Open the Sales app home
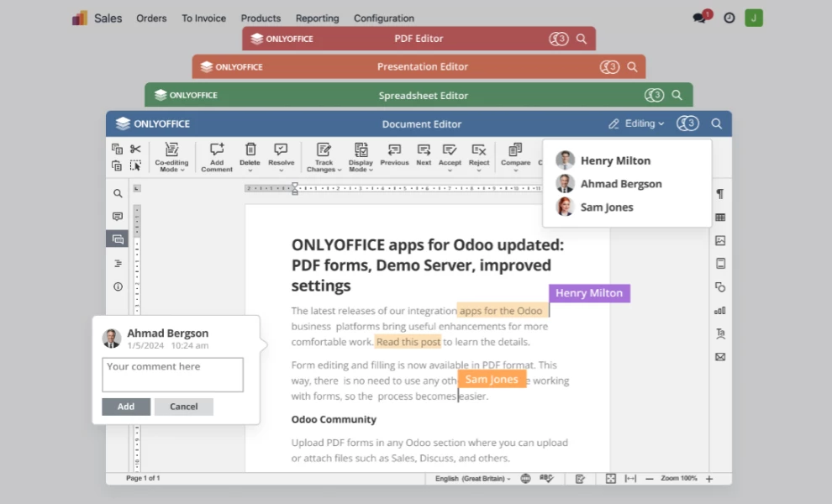Image resolution: width=832 pixels, height=504 pixels. click(108, 18)
